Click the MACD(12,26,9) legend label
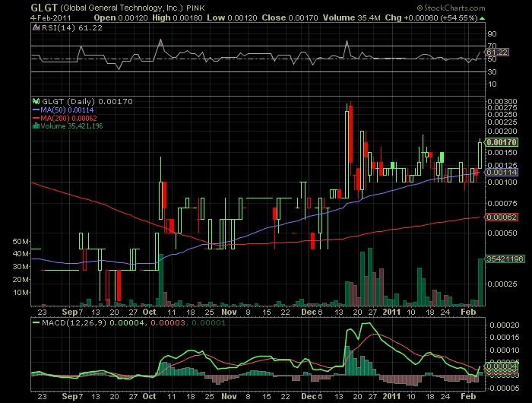Image resolution: width=532 pixels, height=403 pixels. tap(74, 322)
